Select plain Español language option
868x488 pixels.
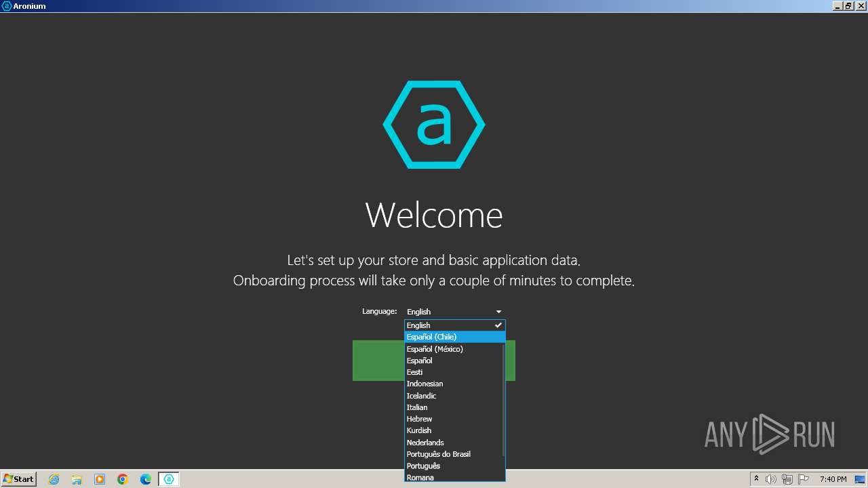[454, 361]
